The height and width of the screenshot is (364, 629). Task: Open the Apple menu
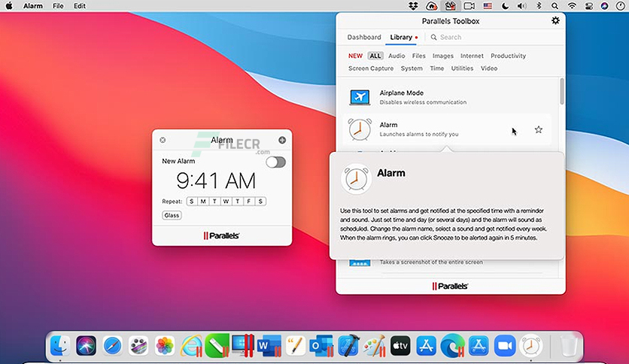pyautogui.click(x=9, y=5)
